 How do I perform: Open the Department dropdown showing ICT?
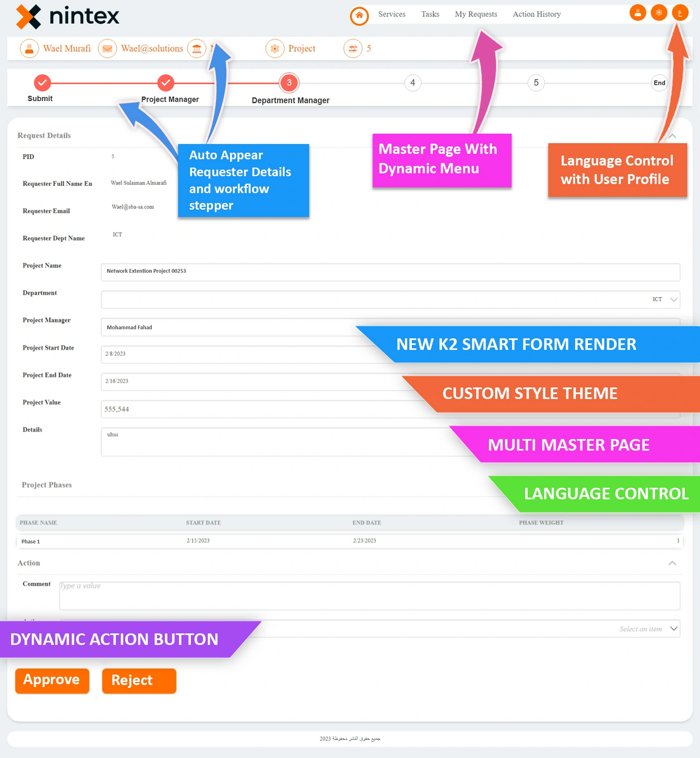click(391, 299)
